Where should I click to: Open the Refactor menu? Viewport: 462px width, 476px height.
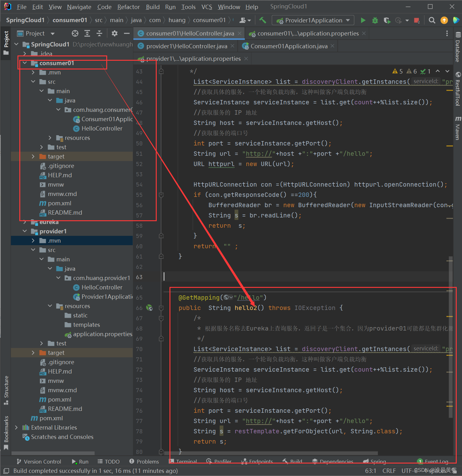pos(128,7)
